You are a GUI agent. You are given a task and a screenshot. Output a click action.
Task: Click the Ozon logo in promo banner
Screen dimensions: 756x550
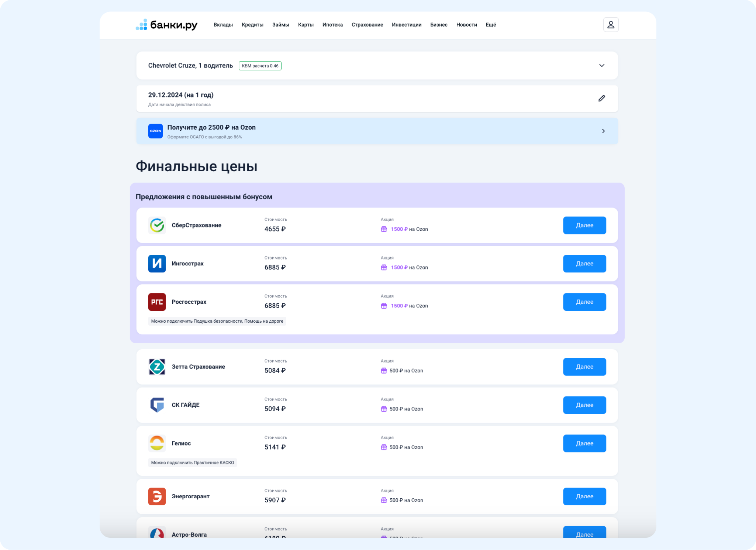point(155,131)
